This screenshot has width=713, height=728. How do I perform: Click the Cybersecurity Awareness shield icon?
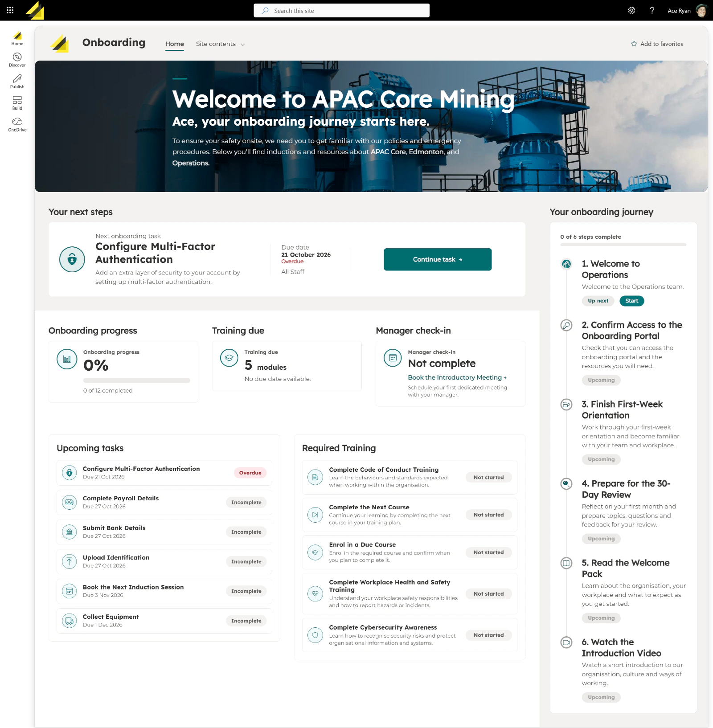click(315, 635)
